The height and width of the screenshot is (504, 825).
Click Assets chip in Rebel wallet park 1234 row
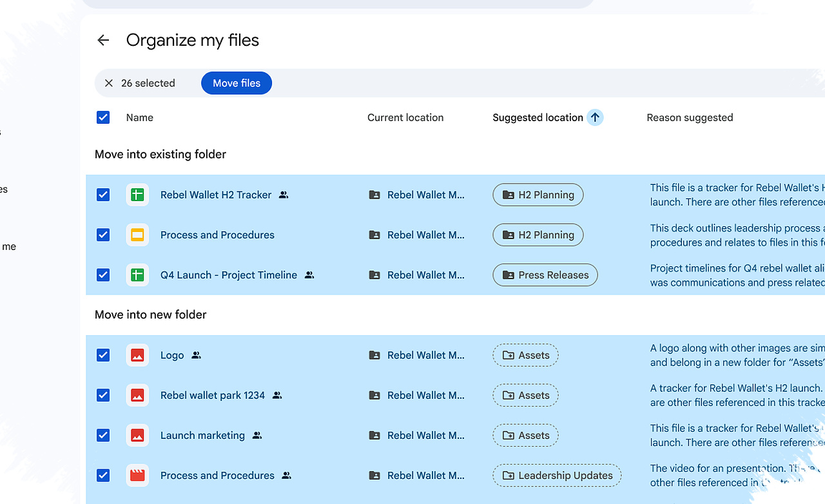coord(526,395)
